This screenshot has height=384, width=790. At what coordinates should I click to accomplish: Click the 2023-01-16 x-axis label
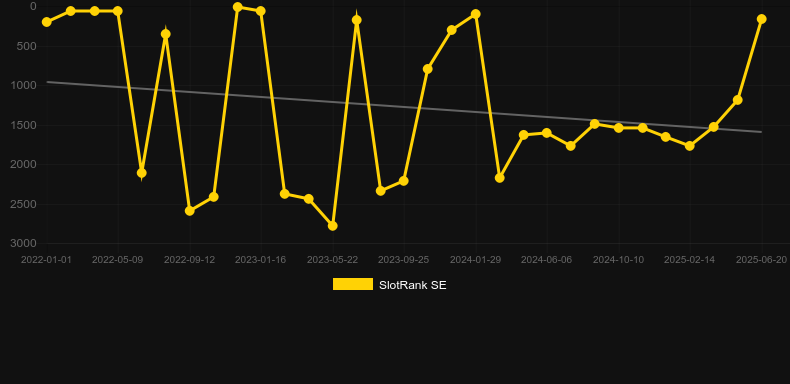point(260,260)
